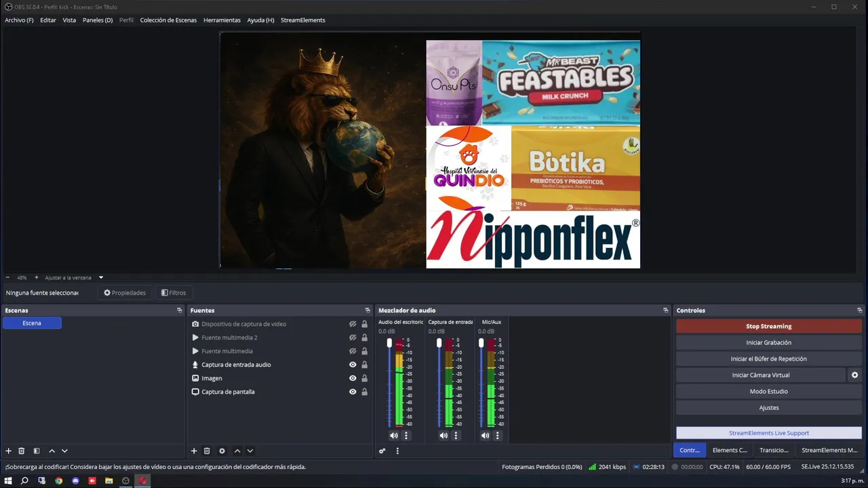Open Vista menu
Viewport: 868px width, 488px height.
click(69, 20)
